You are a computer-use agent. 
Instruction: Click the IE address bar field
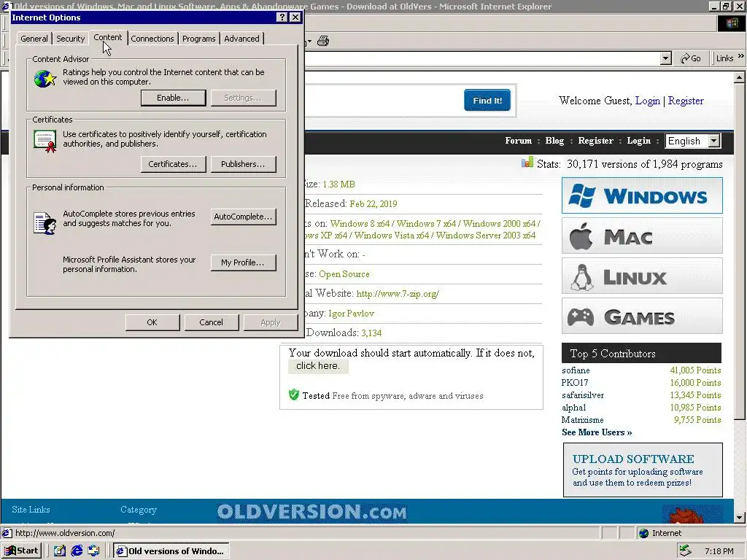[x=481, y=58]
